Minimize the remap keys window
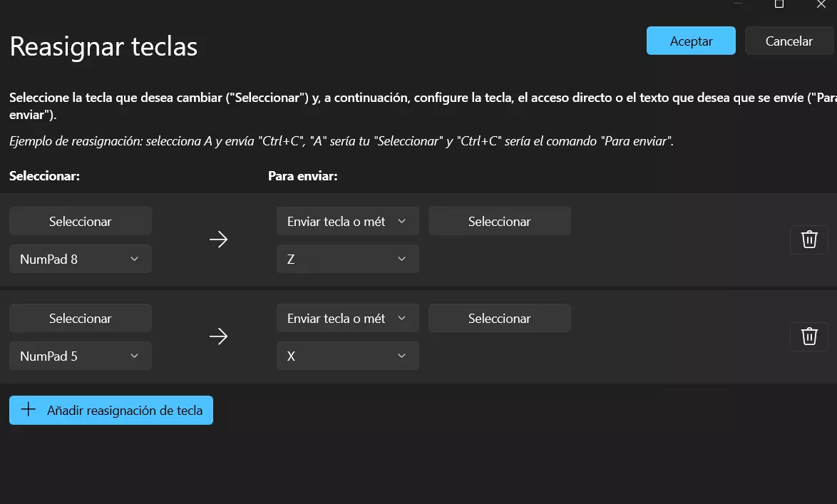 [x=738, y=4]
